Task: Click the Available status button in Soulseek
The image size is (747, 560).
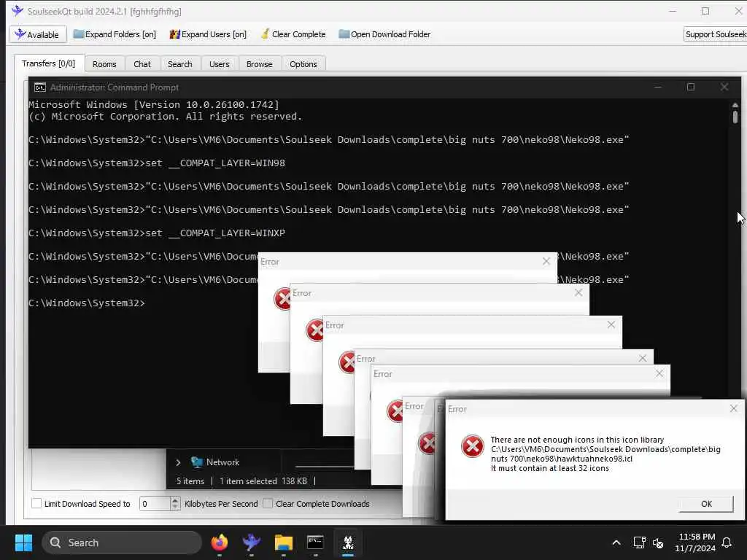Action: click(x=37, y=34)
